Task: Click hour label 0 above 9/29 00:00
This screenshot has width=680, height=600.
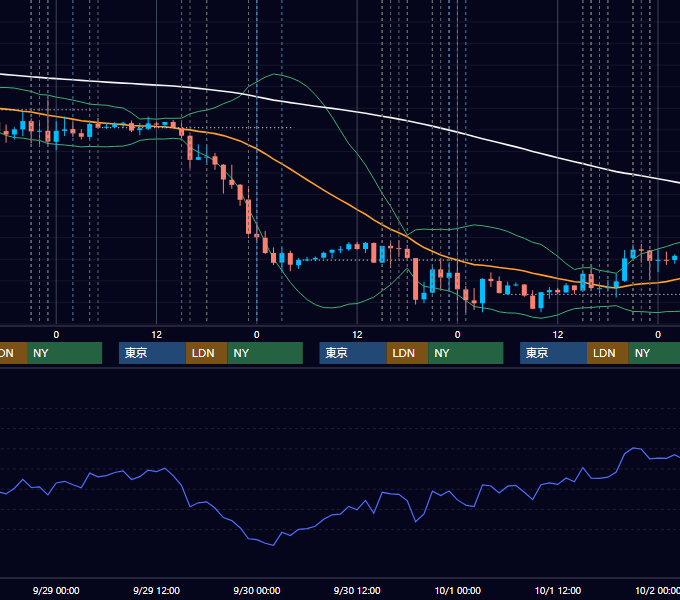Action: (56, 335)
